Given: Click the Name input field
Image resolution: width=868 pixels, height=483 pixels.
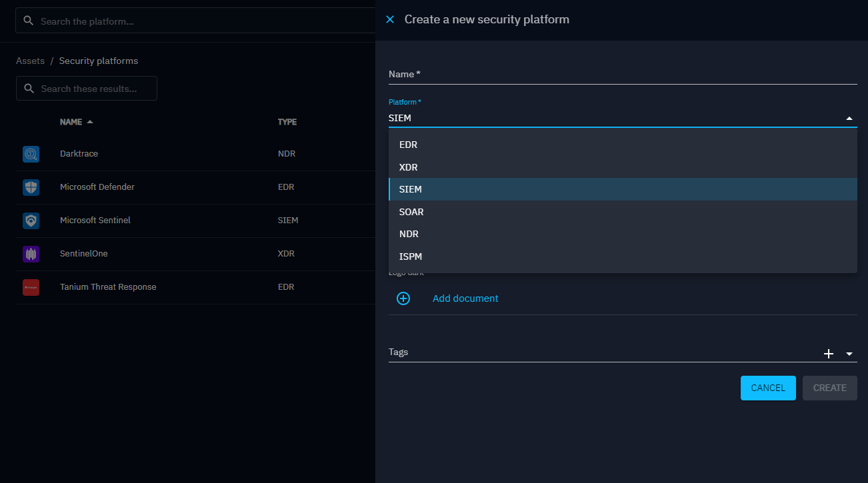Looking at the screenshot, I should [622, 75].
